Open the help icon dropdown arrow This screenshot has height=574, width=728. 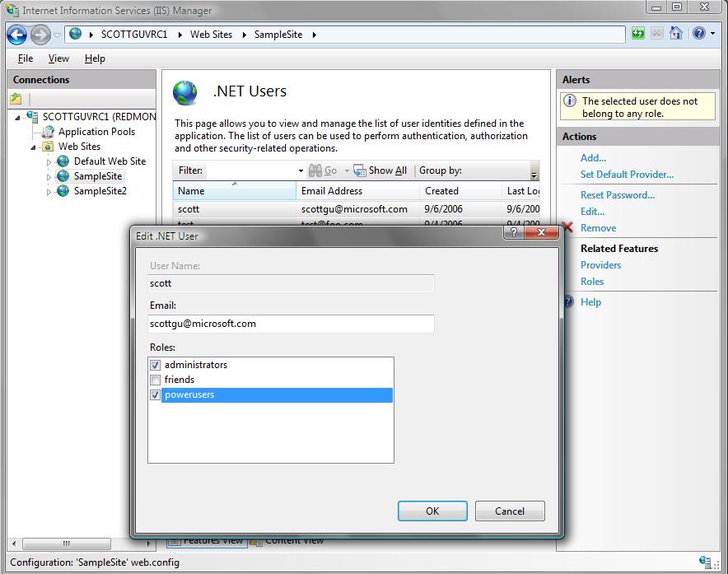(x=712, y=34)
